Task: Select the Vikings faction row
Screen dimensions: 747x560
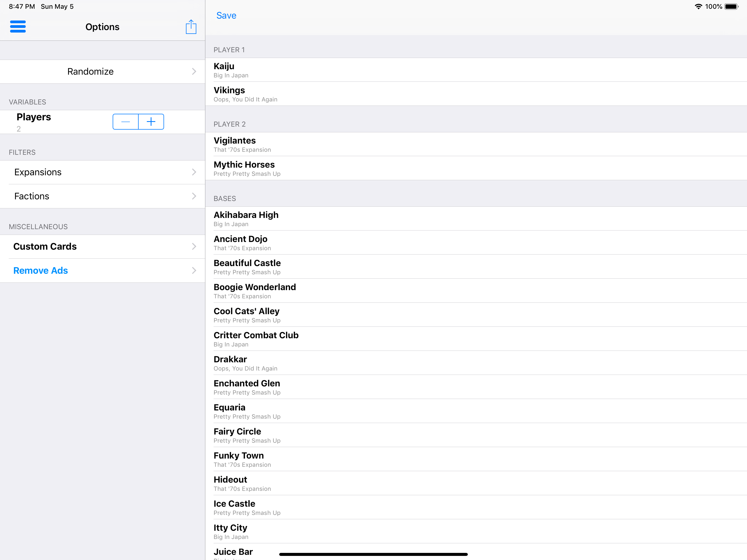Action: point(476,94)
